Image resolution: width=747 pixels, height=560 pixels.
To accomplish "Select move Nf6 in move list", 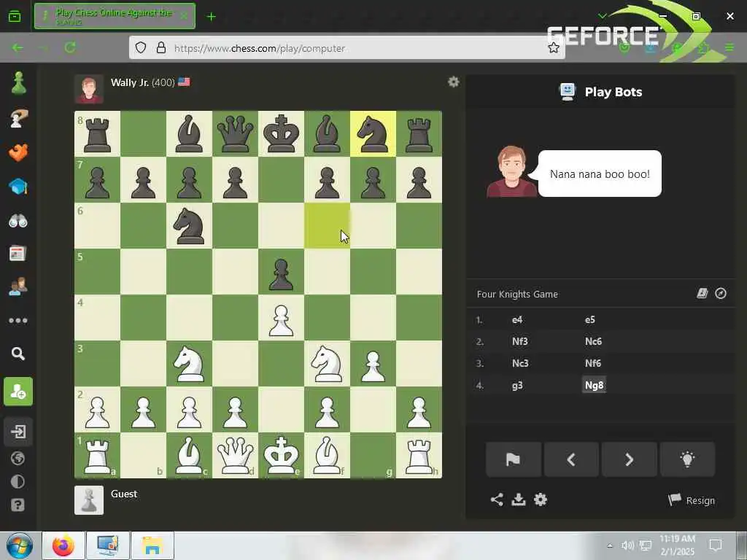I will [x=593, y=363].
